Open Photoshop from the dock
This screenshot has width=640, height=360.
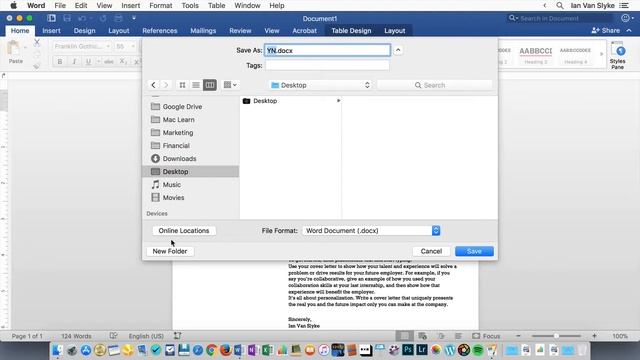pyautogui.click(x=408, y=350)
